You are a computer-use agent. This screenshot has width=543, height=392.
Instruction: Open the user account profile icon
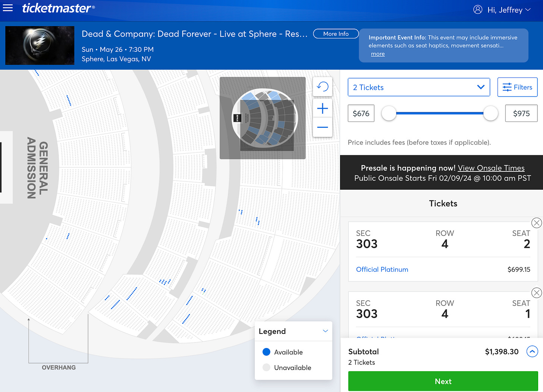(x=478, y=10)
